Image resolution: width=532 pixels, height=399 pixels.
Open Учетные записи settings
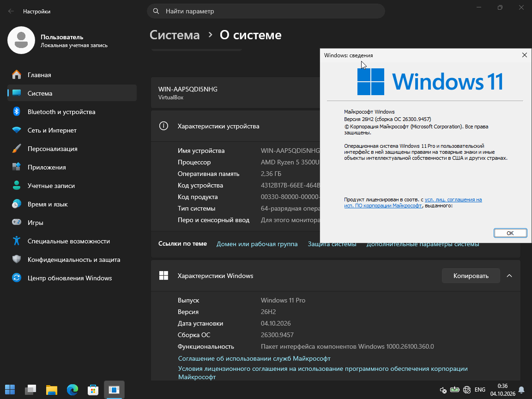coord(72,186)
